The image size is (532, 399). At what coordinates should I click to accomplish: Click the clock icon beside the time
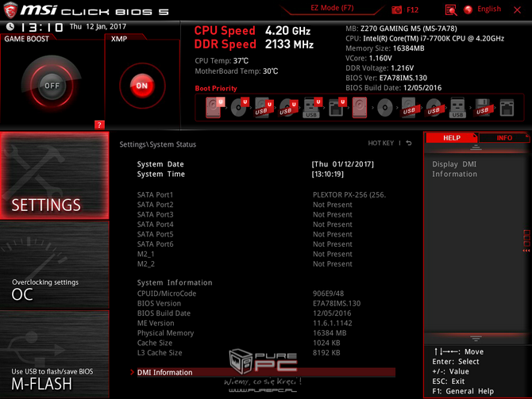tap(10, 26)
